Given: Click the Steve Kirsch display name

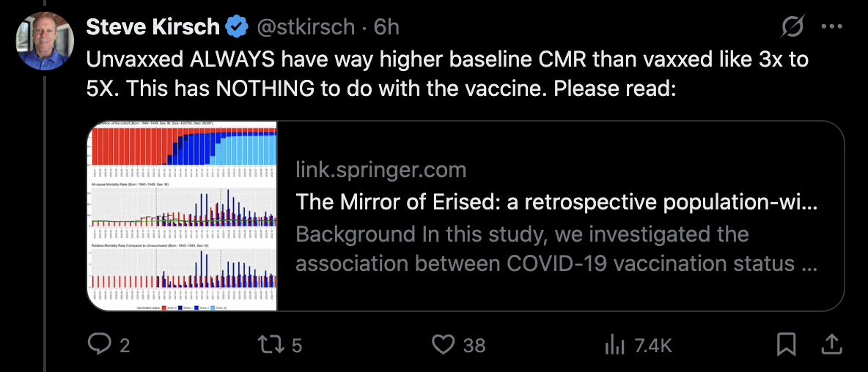Looking at the screenshot, I should 152,28.
